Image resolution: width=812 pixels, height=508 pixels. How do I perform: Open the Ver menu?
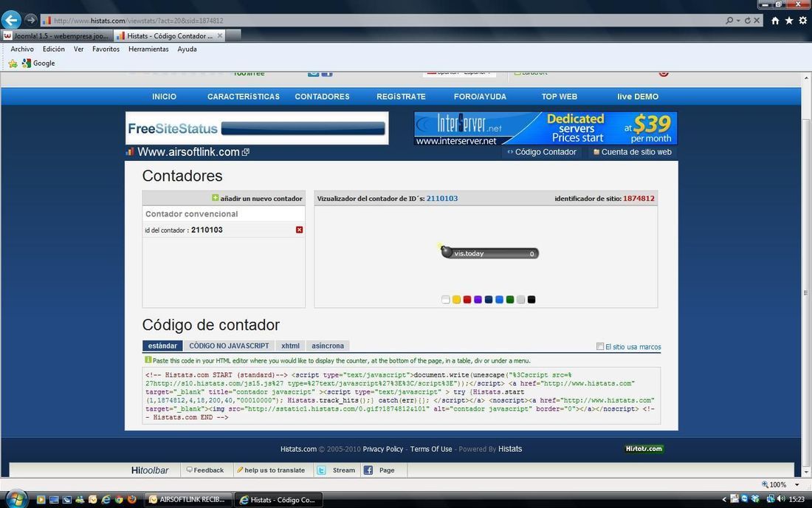(79, 49)
